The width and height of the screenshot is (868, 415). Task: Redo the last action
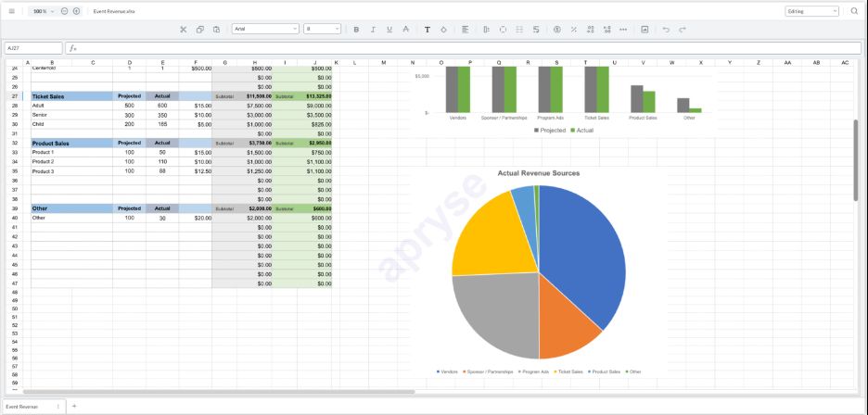pos(683,30)
